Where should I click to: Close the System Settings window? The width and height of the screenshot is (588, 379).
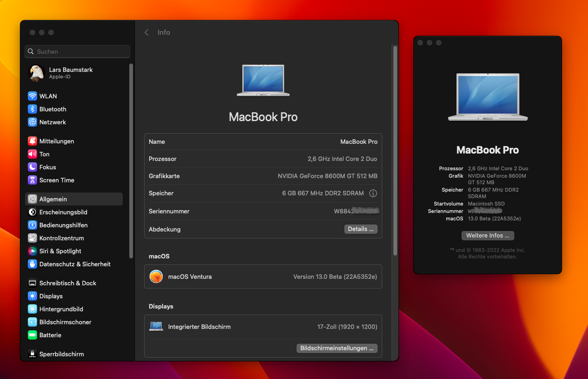tap(32, 32)
